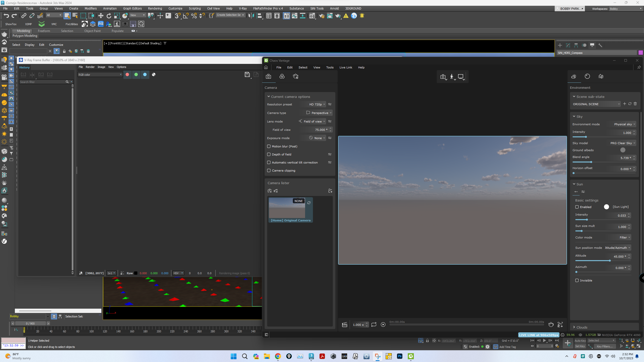644x362 pixels.
Task: Click Key Filters button
Action: (x=605, y=346)
